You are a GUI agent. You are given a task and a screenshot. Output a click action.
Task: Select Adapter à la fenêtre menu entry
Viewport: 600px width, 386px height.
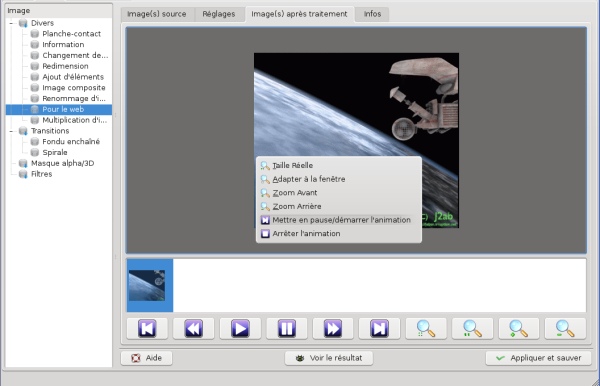point(339,179)
